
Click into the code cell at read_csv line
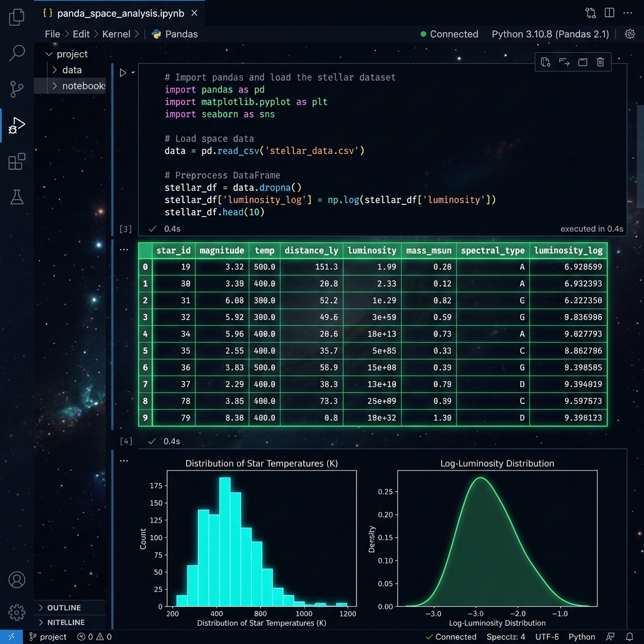pyautogui.click(x=265, y=151)
